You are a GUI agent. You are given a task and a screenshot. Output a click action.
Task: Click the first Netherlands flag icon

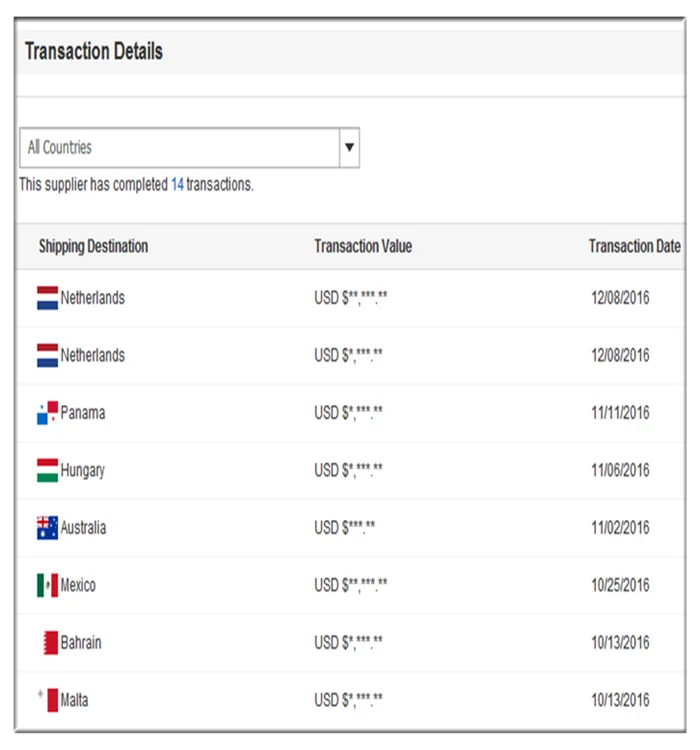(47, 298)
